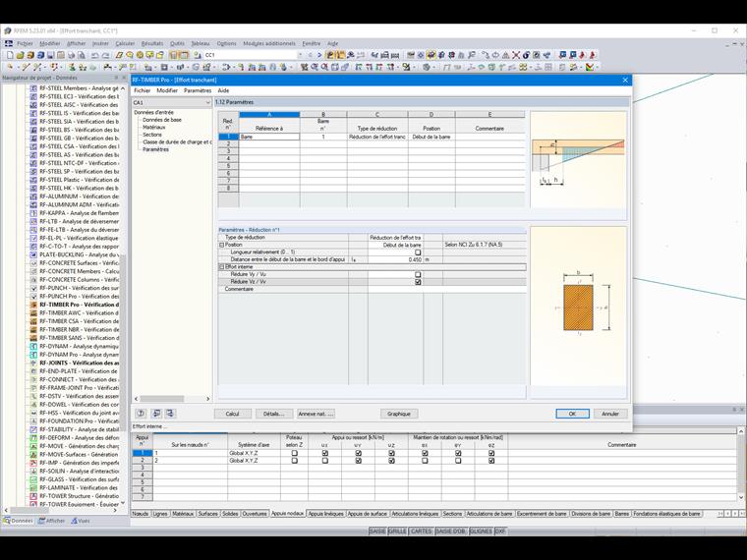This screenshot has width=747, height=560.
Task: Click the 0.450 distance value field
Action: click(x=395, y=259)
